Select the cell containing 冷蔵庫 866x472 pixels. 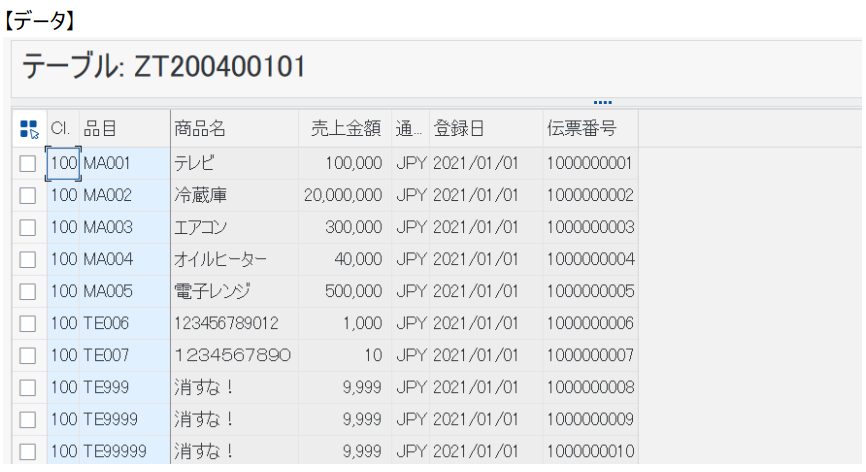pyautogui.click(x=235, y=195)
